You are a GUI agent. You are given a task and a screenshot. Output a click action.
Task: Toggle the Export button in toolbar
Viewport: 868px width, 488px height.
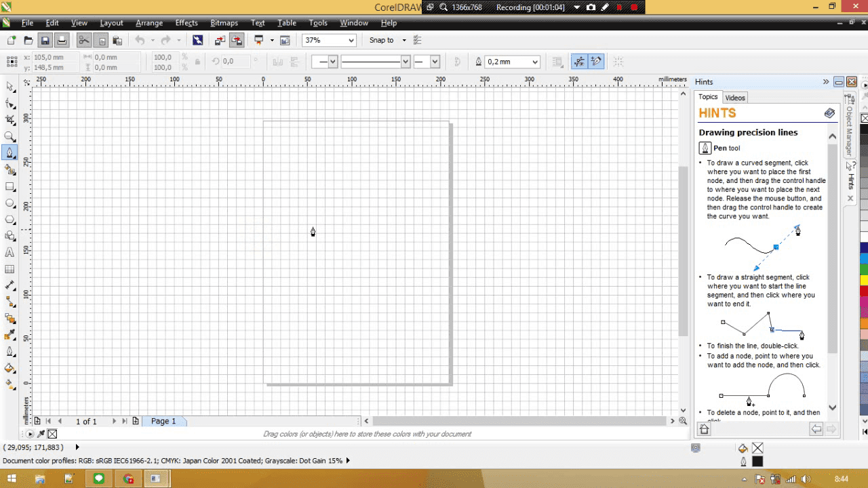coord(237,41)
